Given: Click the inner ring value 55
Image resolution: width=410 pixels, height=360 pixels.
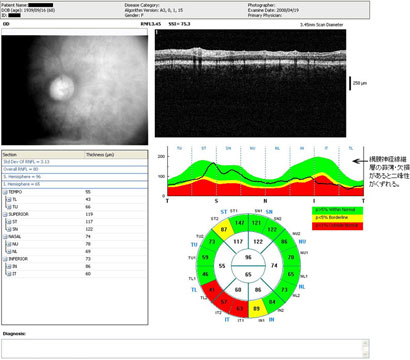Looking at the screenshot, I should point(222,266).
